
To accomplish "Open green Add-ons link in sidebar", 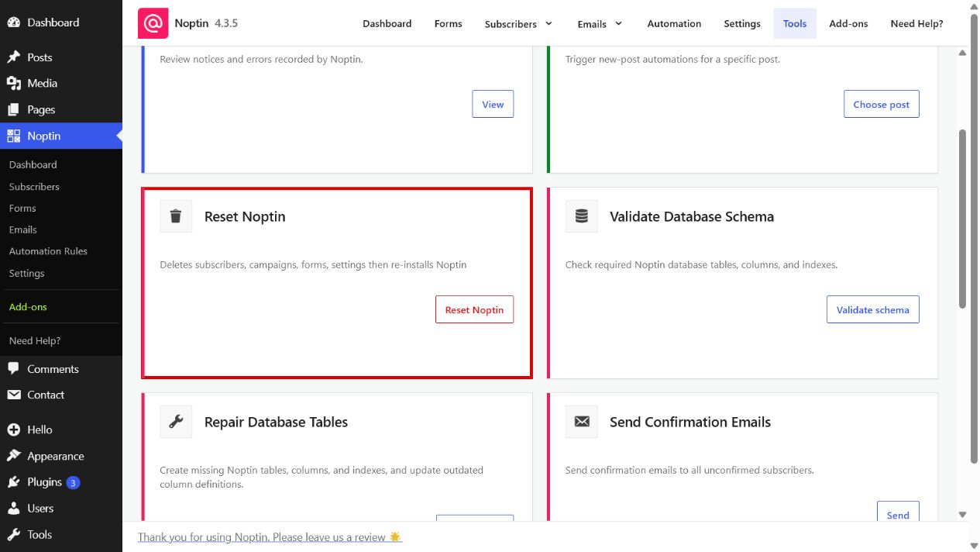I will pyautogui.click(x=28, y=307).
